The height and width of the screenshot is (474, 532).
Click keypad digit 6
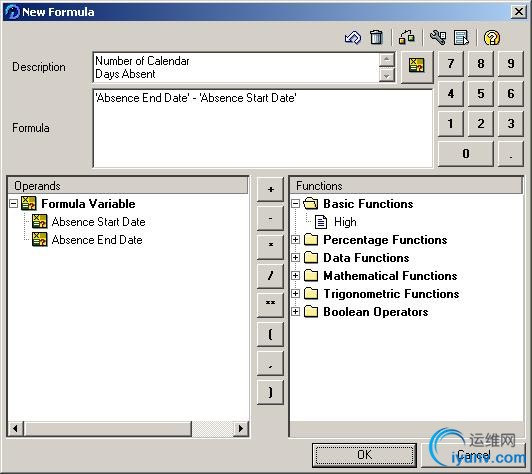[x=511, y=94]
